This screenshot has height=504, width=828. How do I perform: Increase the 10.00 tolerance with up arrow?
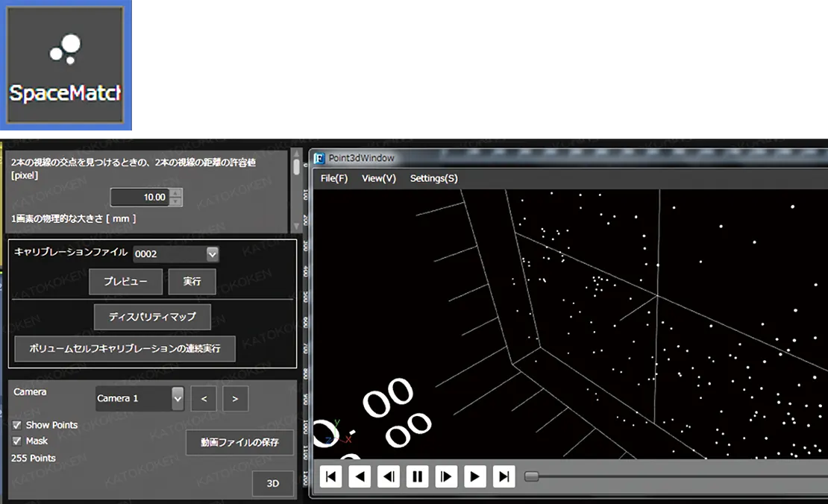coord(176,192)
